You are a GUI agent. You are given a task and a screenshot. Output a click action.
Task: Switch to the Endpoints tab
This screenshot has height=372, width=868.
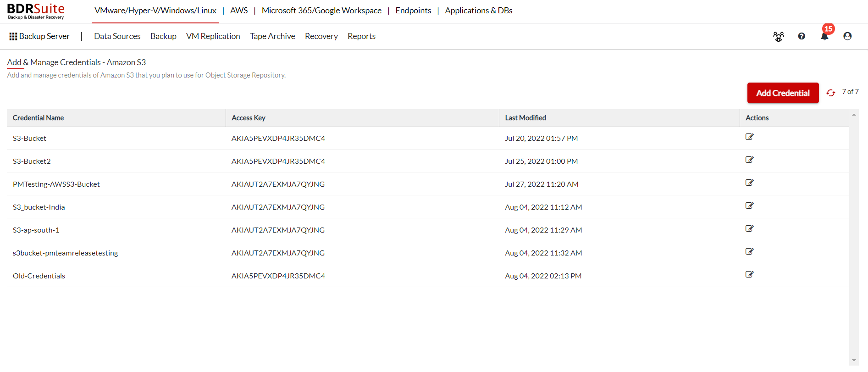pos(413,11)
